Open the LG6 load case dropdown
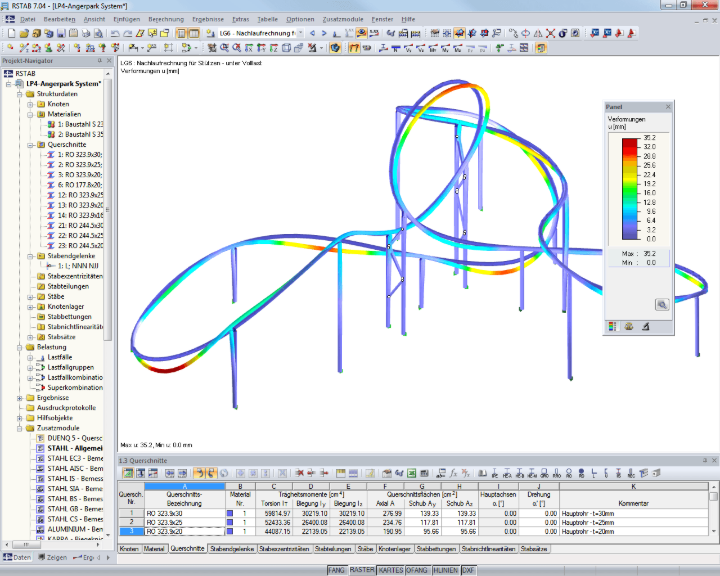 (300, 33)
